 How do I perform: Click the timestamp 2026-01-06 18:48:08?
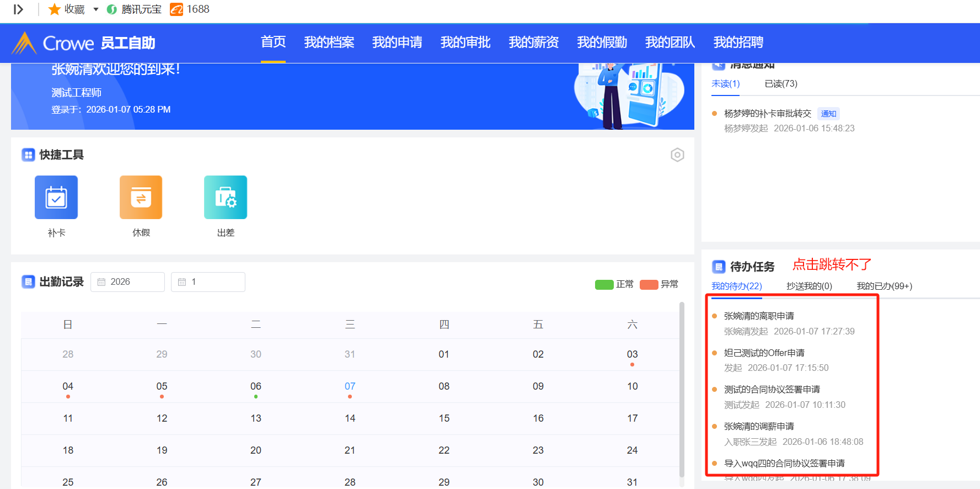coord(823,442)
